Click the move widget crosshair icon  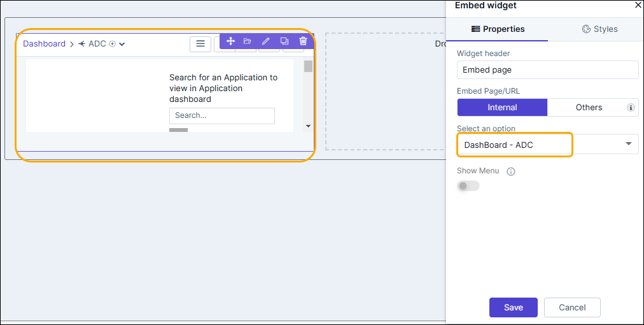[x=230, y=41]
